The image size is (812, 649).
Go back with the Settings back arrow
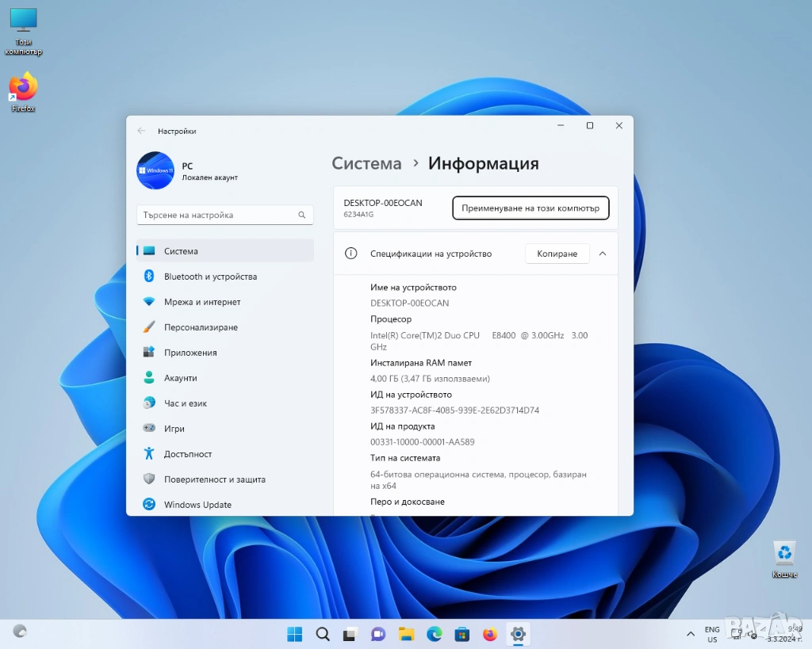[x=141, y=131]
